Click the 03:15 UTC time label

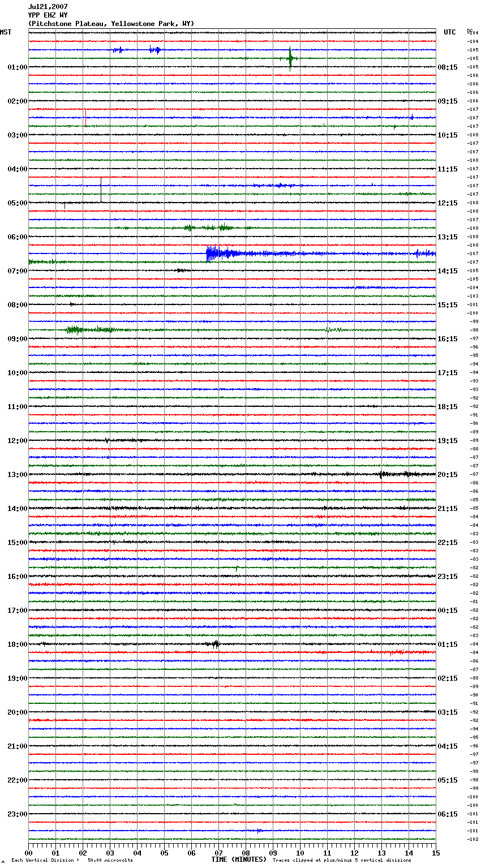pyautogui.click(x=448, y=712)
